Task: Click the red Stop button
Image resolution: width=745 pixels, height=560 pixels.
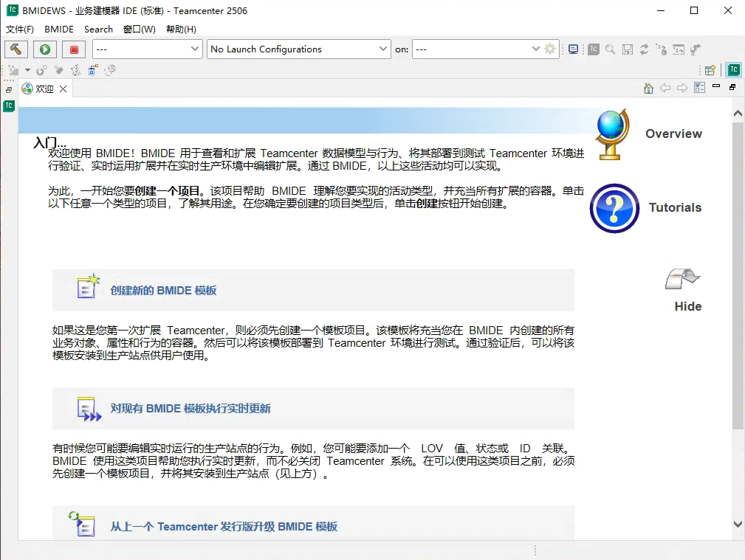Action: pos(74,49)
